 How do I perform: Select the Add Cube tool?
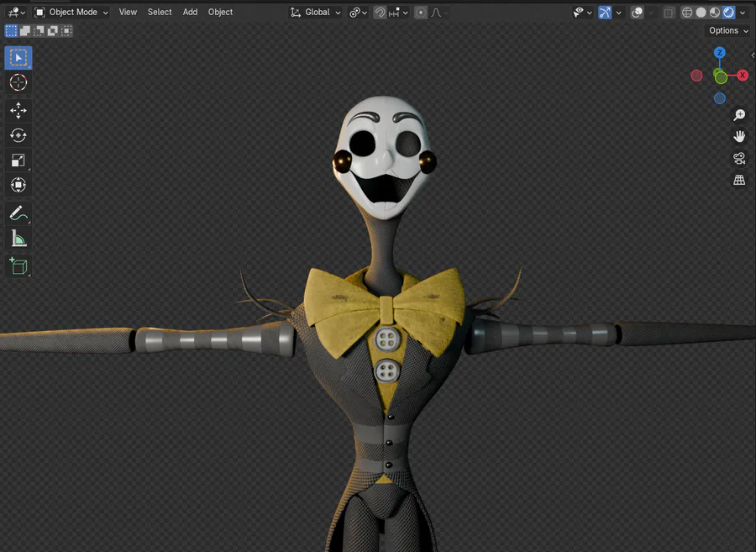pyautogui.click(x=18, y=266)
